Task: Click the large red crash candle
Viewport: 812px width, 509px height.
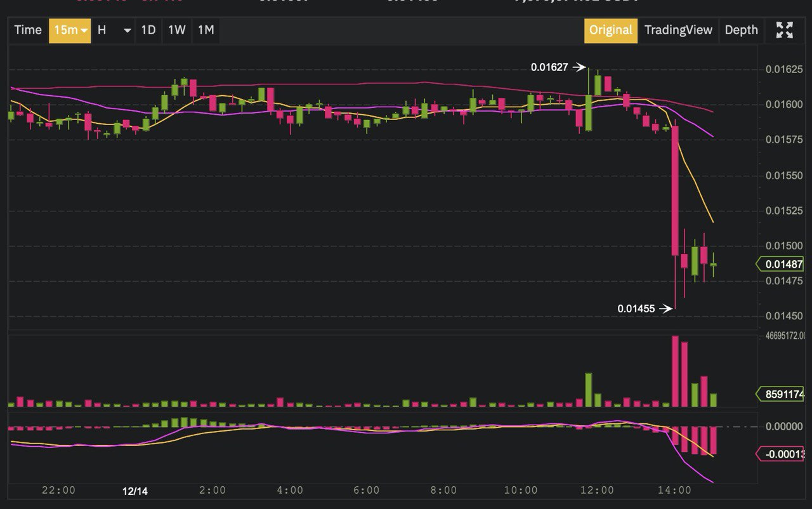Action: pyautogui.click(x=675, y=190)
